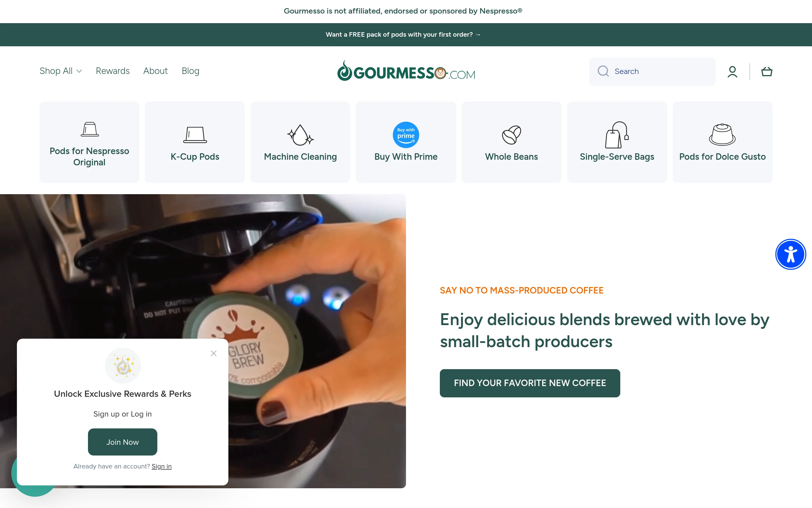
Task: Click the Dolce Gusto pod icon
Action: (722, 135)
